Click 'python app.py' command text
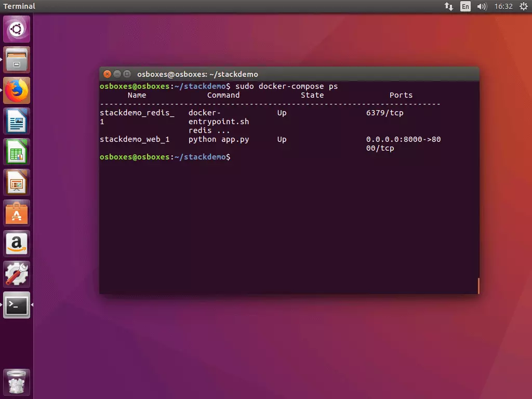532x399 pixels. tap(219, 139)
